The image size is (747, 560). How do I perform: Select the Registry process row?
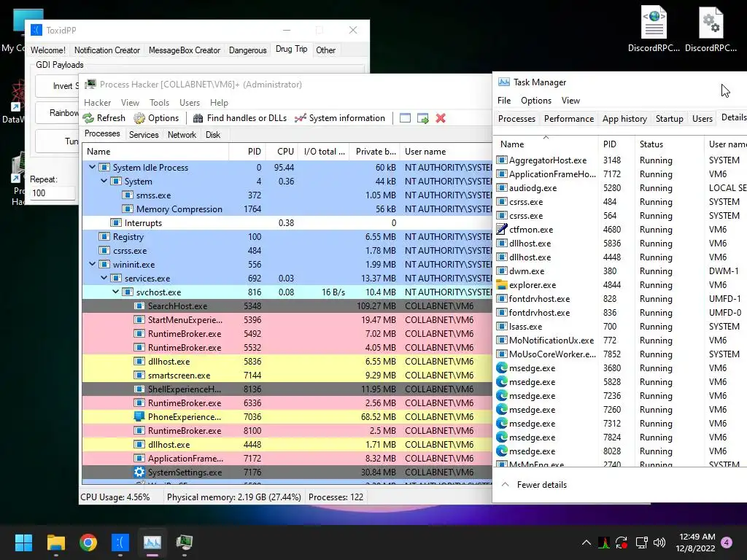(x=287, y=237)
